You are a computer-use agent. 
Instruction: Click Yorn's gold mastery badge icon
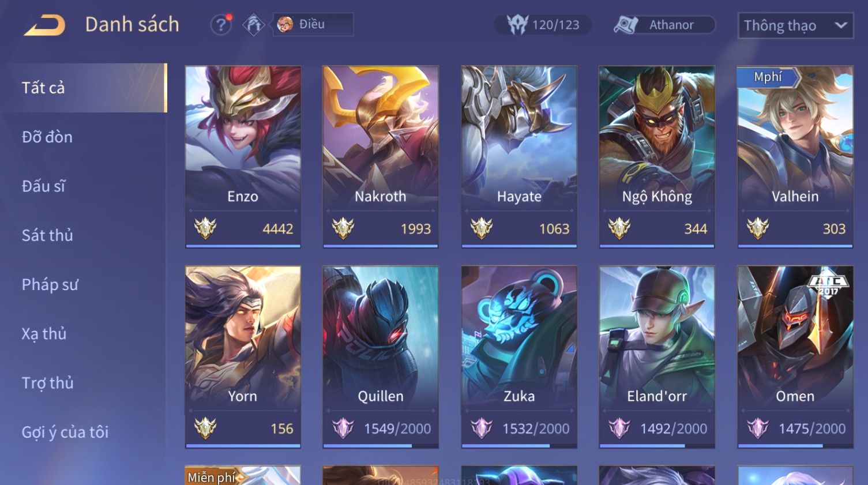[x=205, y=428]
